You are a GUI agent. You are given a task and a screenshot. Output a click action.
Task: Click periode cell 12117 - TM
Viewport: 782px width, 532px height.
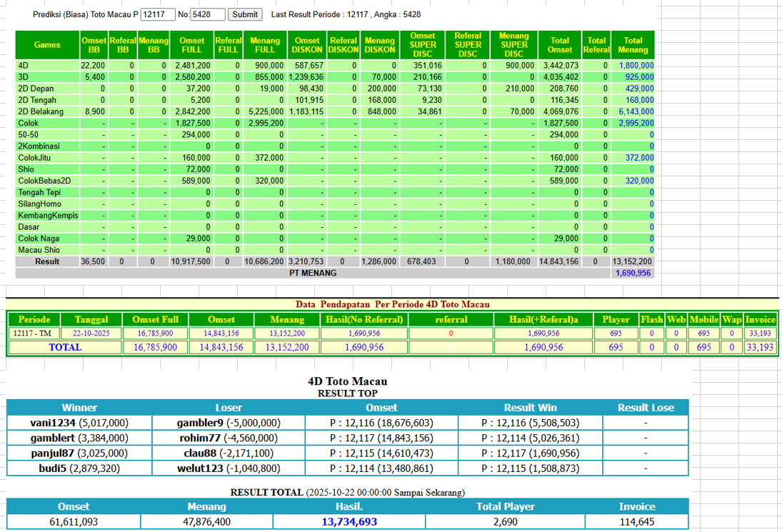tap(32, 333)
